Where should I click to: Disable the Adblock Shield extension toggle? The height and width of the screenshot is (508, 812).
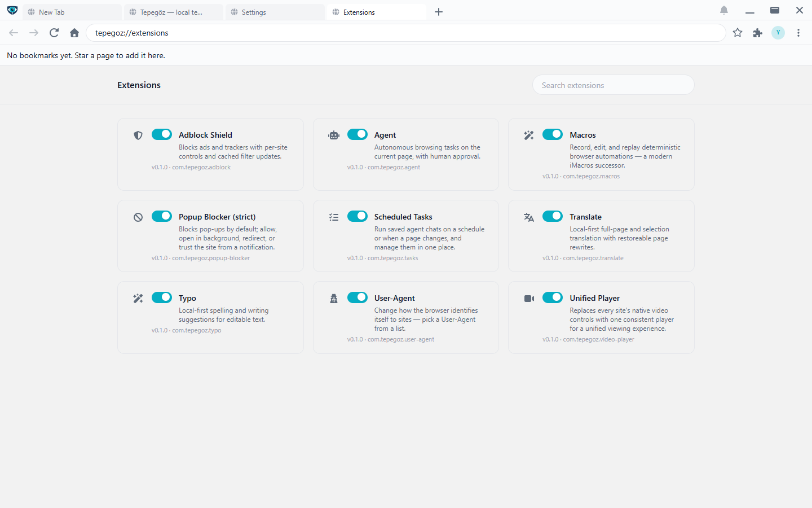[162, 134]
